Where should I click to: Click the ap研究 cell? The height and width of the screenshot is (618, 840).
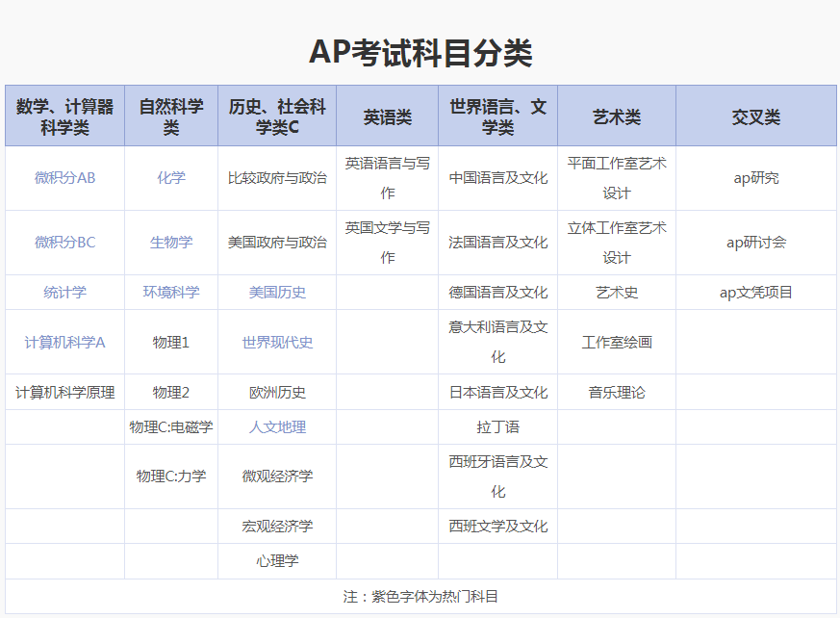pyautogui.click(x=756, y=178)
